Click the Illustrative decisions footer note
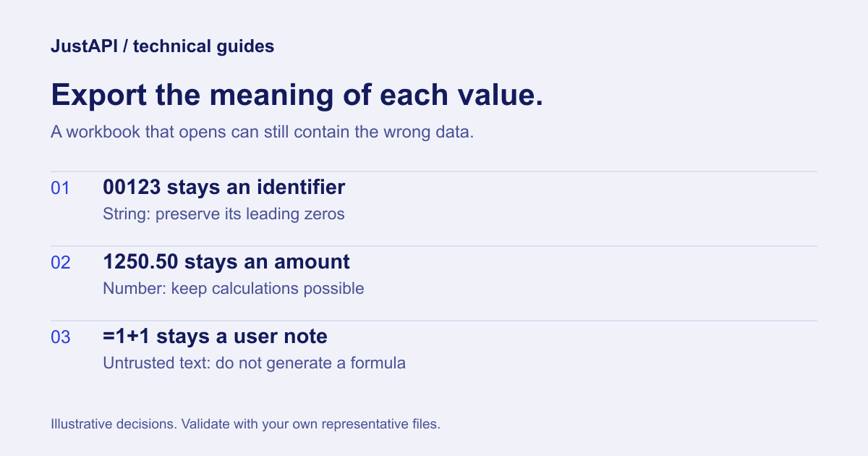This screenshot has width=868, height=456. coord(245,424)
